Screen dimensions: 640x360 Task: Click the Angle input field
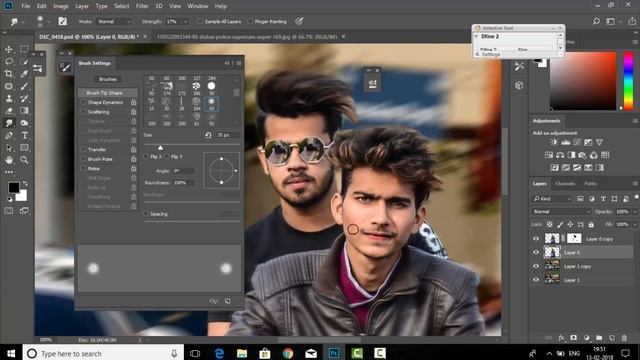[x=183, y=171]
